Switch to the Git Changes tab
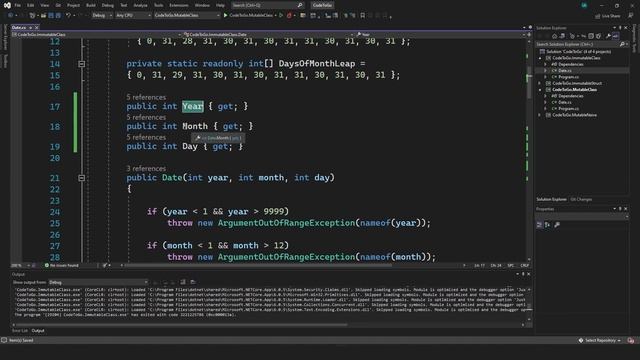This screenshot has height=360, width=640. pos(581,199)
